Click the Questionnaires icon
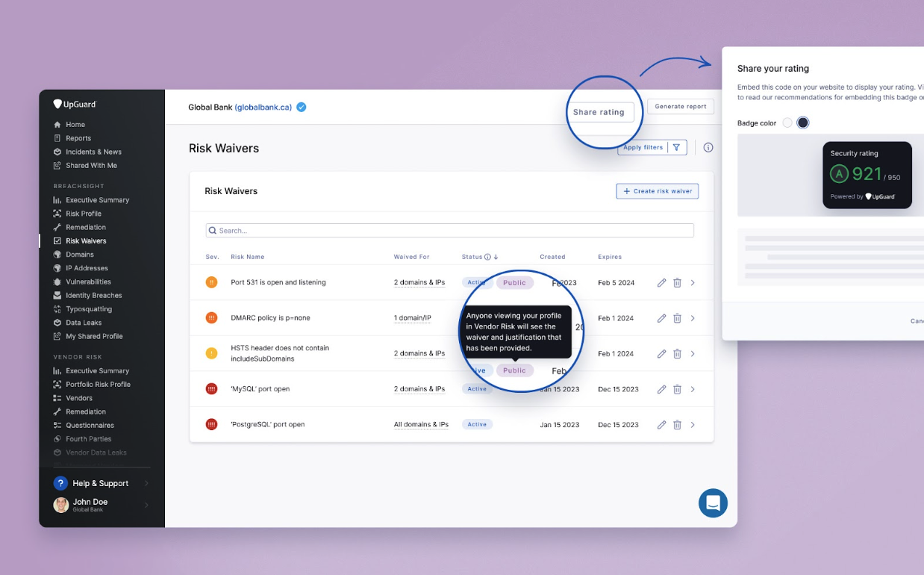The image size is (924, 575). pyautogui.click(x=57, y=425)
